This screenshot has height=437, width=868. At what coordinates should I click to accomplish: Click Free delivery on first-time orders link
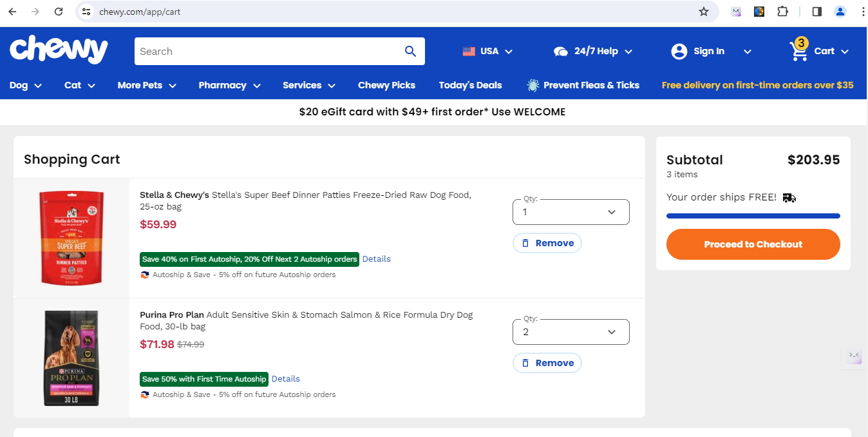(758, 85)
